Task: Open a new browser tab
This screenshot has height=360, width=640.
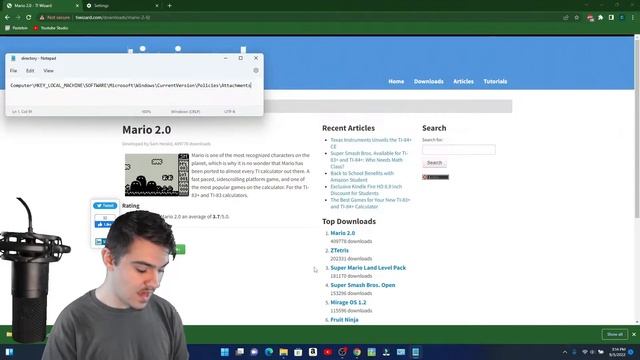Action: point(169,6)
